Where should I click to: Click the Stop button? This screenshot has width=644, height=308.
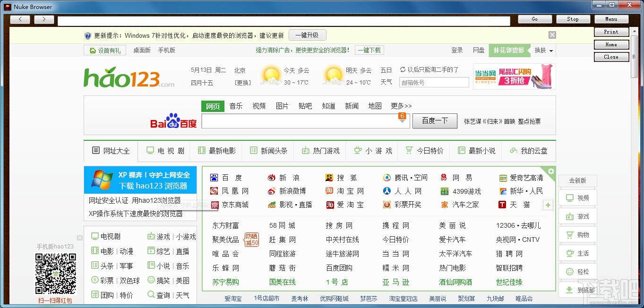(573, 19)
